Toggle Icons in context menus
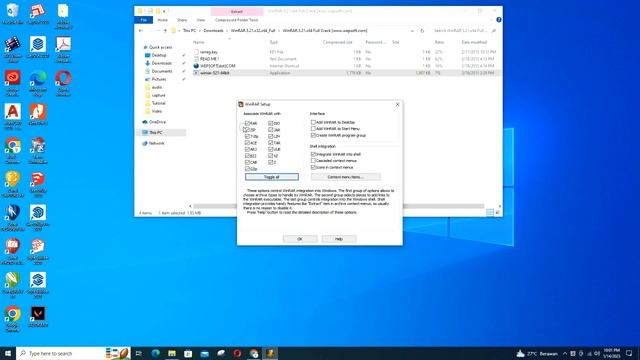This screenshot has width=640, height=360. (313, 167)
